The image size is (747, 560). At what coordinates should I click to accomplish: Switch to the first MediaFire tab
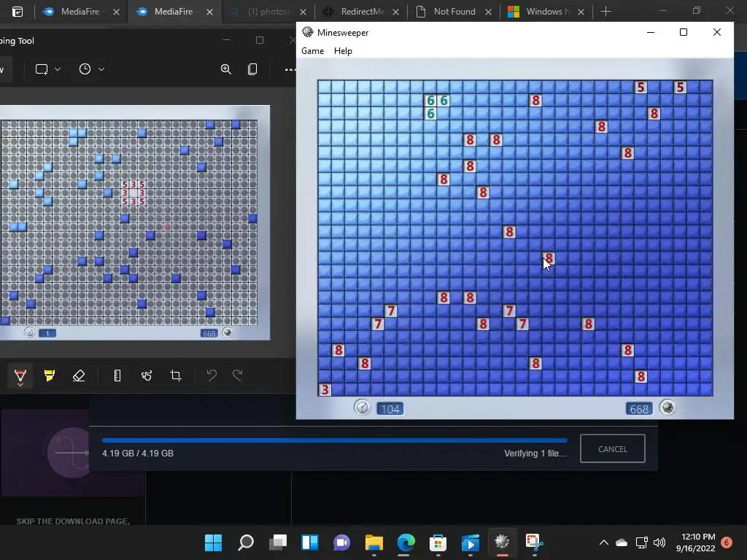click(x=80, y=12)
